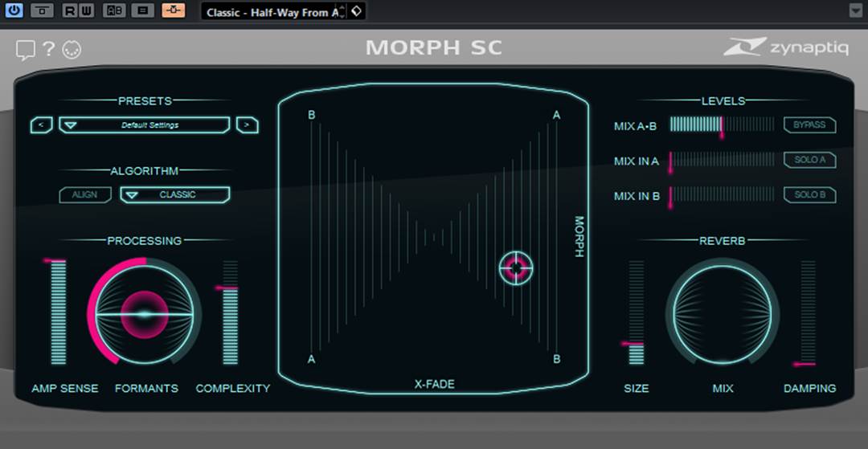
Task: Click the MIX IN A level slider
Action: tap(722, 161)
